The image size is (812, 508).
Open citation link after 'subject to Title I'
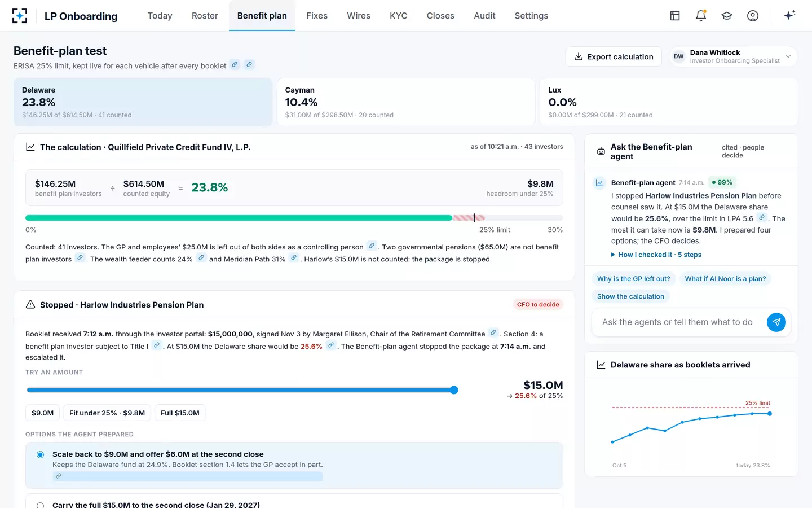(x=157, y=345)
